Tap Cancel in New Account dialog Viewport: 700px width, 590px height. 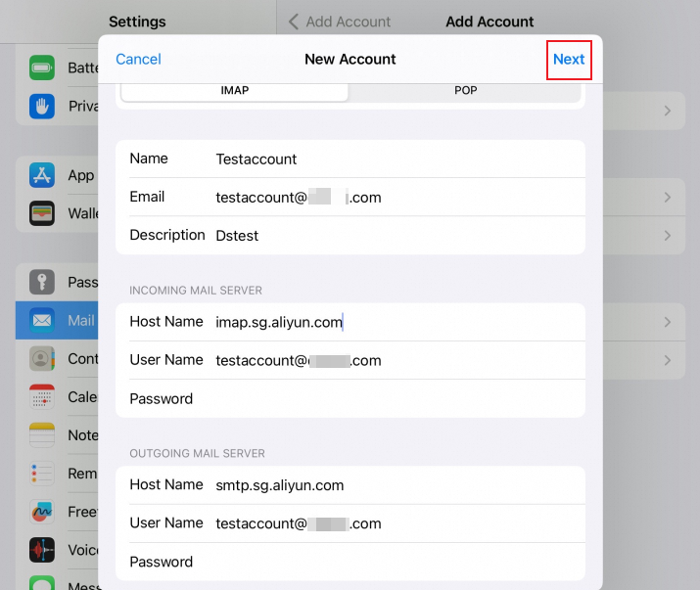pyautogui.click(x=138, y=59)
